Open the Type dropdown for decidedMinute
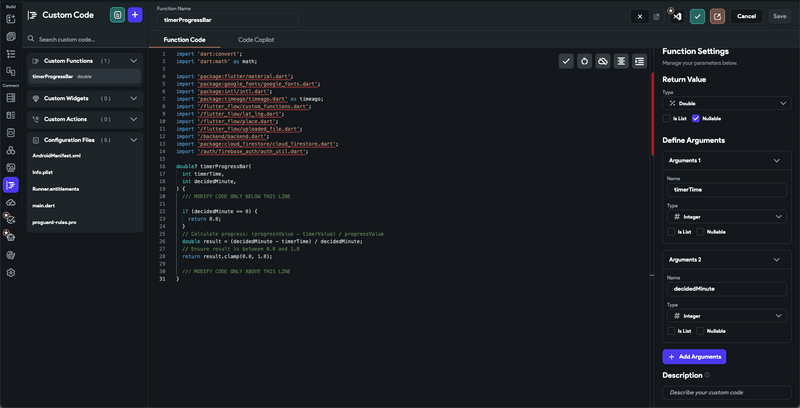Screen dimensions: 800x408 (727, 316)
